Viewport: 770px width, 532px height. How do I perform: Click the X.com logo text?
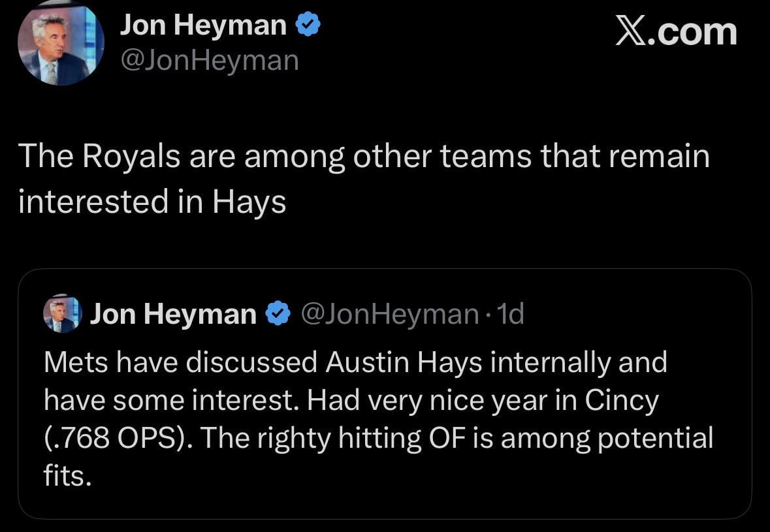click(x=677, y=31)
